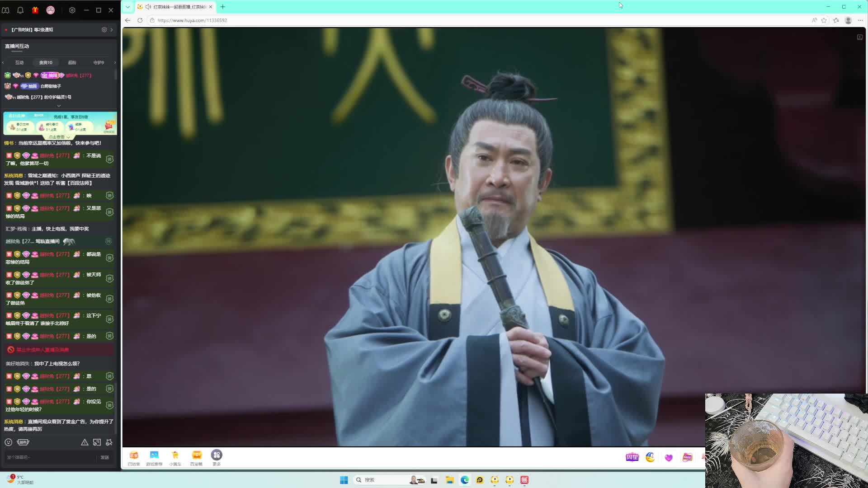Click the 更多 more apps icon
Image resolution: width=868 pixels, height=488 pixels.
tap(217, 457)
